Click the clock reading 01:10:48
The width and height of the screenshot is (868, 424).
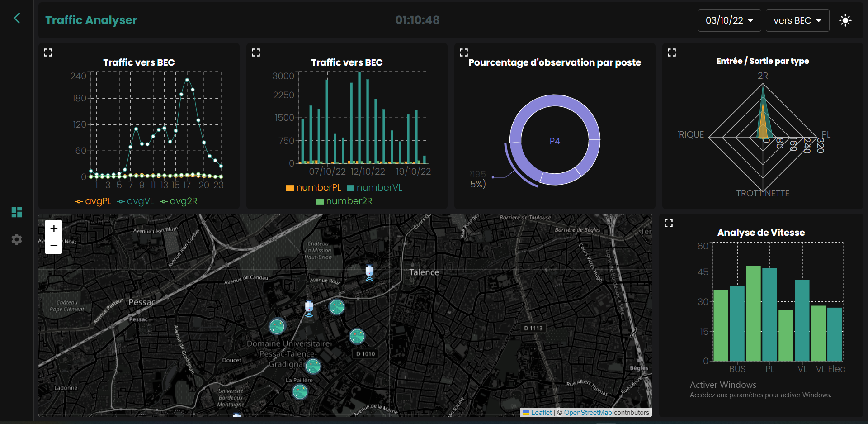[417, 20]
